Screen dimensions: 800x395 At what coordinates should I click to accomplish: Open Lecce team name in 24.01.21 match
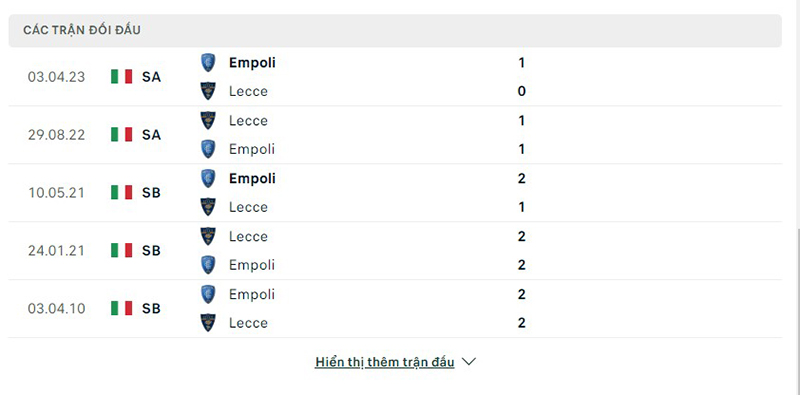point(248,236)
